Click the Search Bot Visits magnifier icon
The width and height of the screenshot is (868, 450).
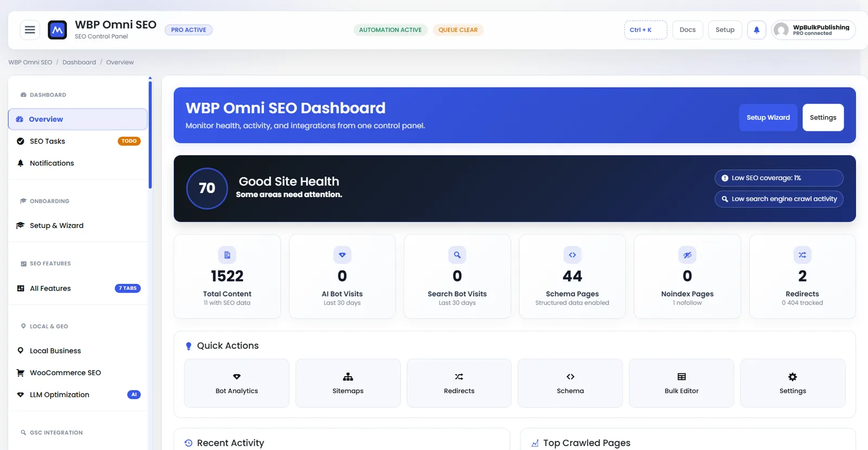pos(457,255)
